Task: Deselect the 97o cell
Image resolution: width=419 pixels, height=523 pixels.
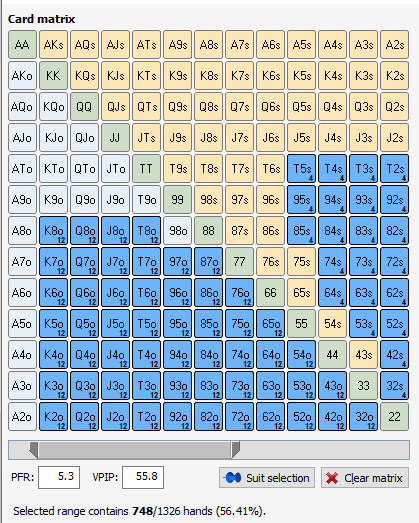Action: click(x=177, y=262)
